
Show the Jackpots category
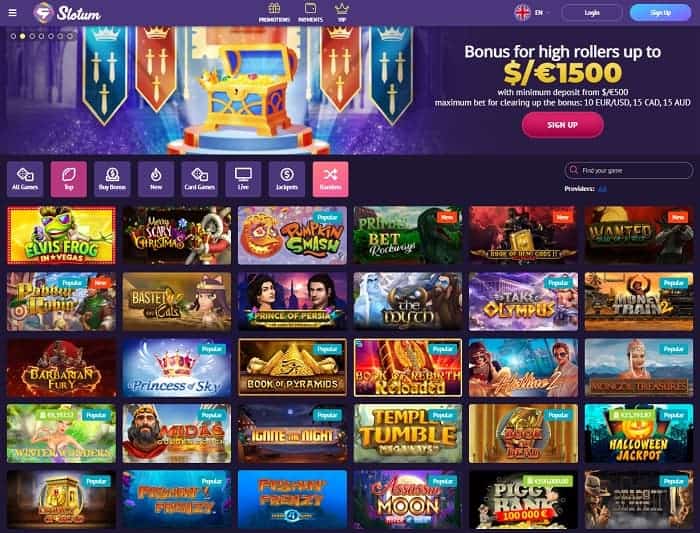click(x=287, y=179)
